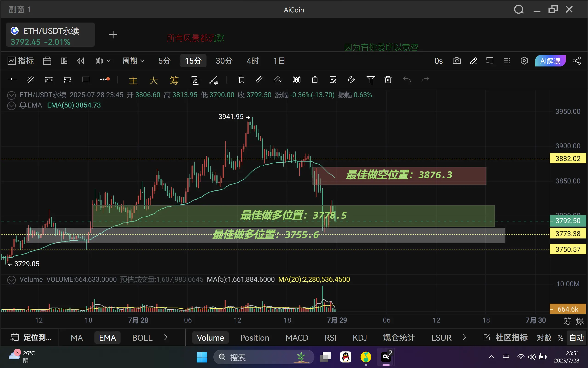Toggle the 大 large orders indicator

(x=154, y=80)
